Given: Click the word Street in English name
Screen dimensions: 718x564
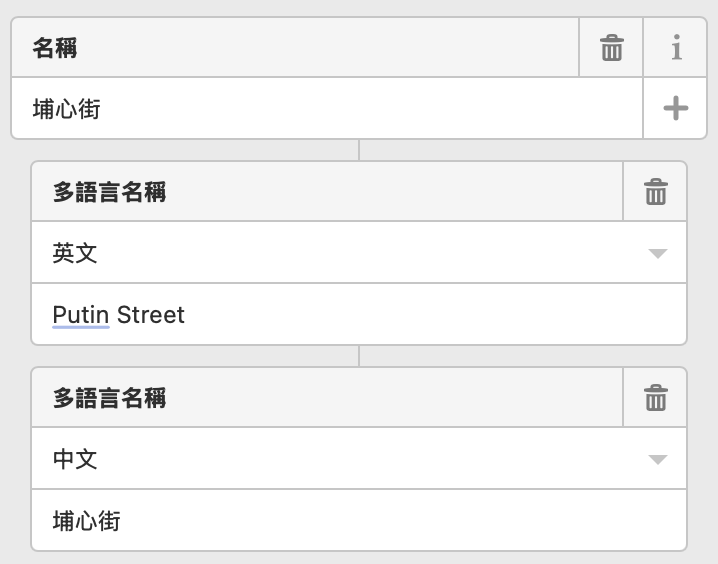Looking at the screenshot, I should [151, 315].
